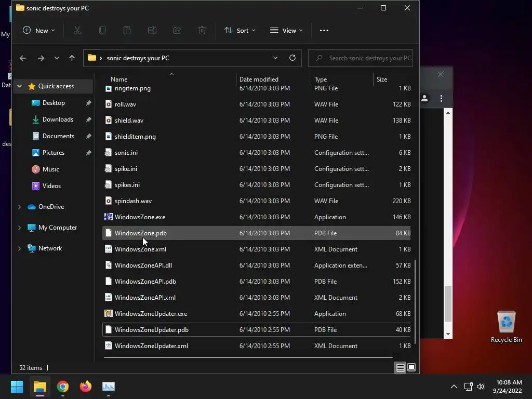Click the Share icon in toolbar
532x399 pixels.
177,31
